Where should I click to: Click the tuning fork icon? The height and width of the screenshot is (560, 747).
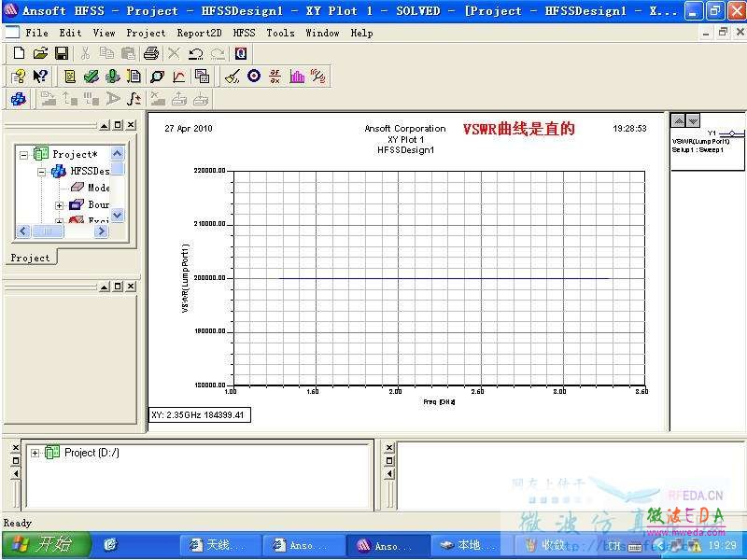click(x=318, y=77)
